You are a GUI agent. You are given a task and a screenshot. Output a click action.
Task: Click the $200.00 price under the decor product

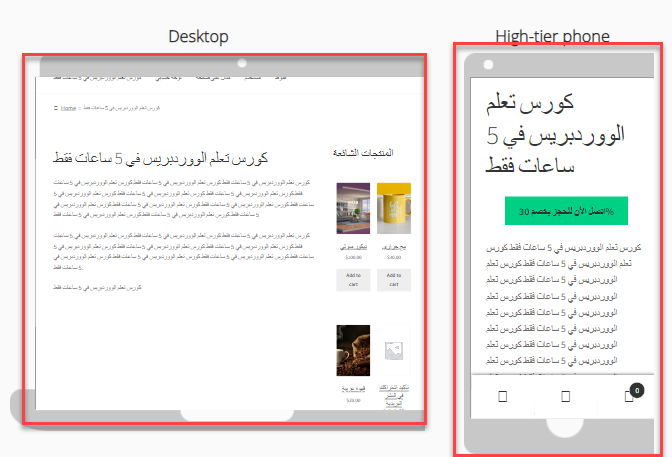(x=353, y=258)
